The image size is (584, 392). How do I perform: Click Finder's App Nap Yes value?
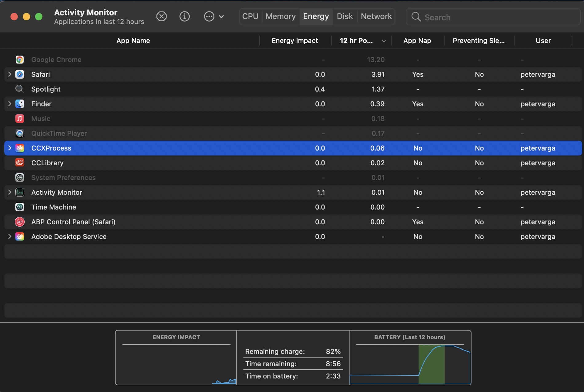(418, 104)
